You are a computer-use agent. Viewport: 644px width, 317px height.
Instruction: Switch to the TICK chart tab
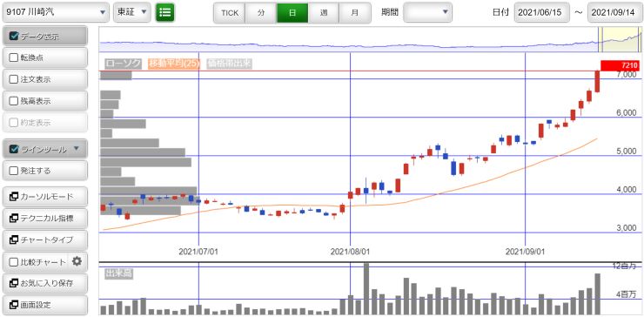230,13
